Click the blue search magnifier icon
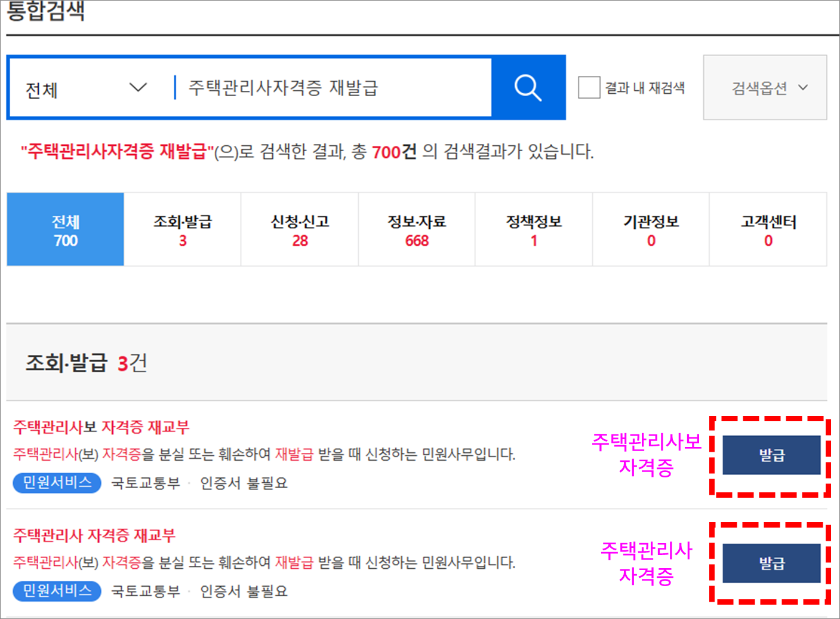Screen dimensions: 840x619 coord(528,87)
